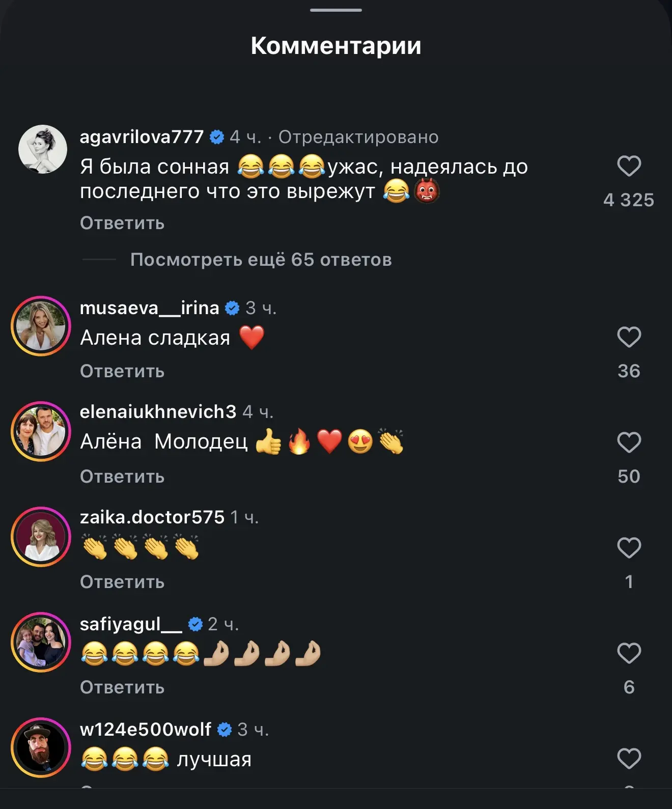Open the safiyagul__ username link

(131, 624)
